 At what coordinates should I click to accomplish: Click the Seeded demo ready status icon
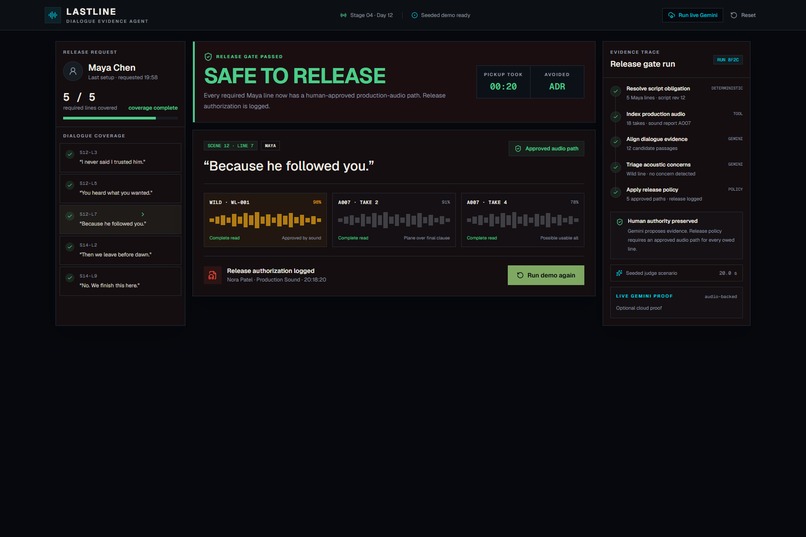[x=414, y=15]
